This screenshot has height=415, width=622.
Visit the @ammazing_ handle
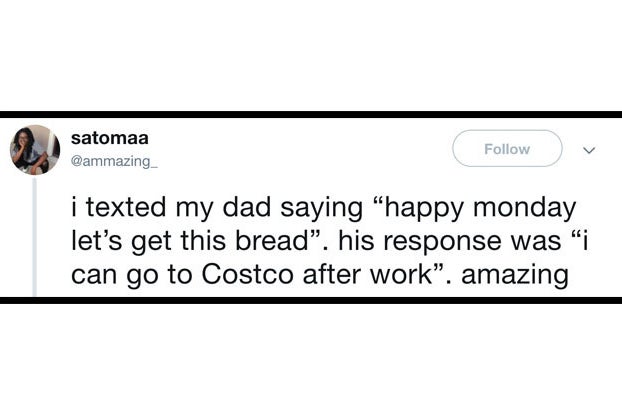(114, 161)
